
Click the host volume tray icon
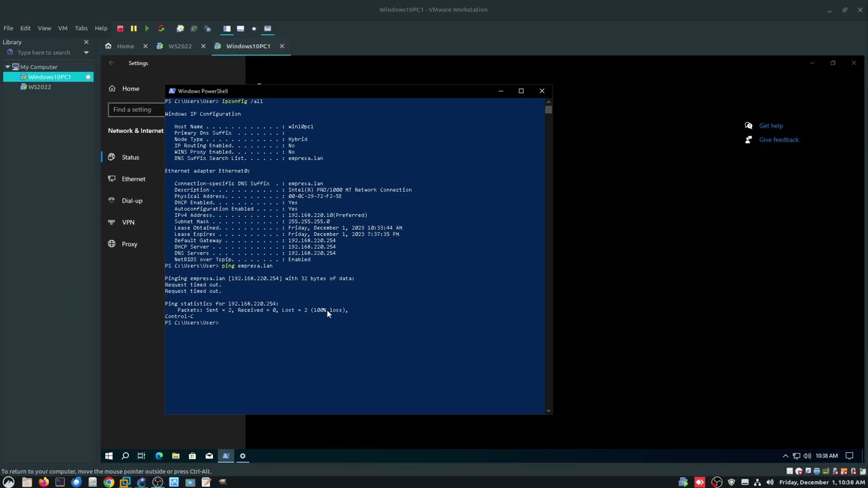click(770, 483)
